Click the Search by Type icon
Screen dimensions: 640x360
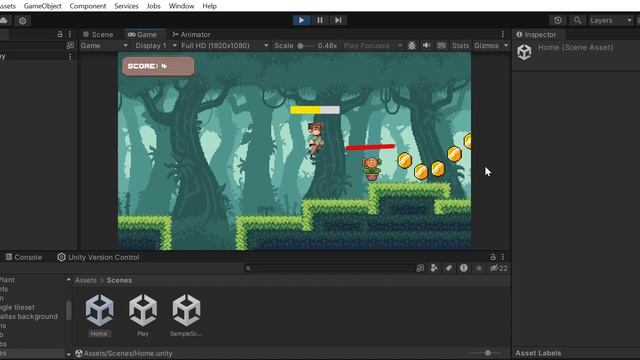434,268
